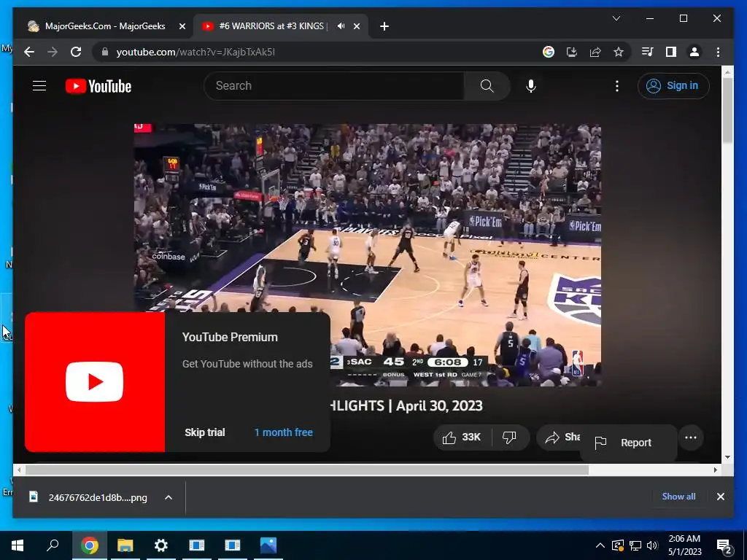This screenshot has width=747, height=560.
Task: Open Chrome from taskbar
Action: [x=89, y=545]
